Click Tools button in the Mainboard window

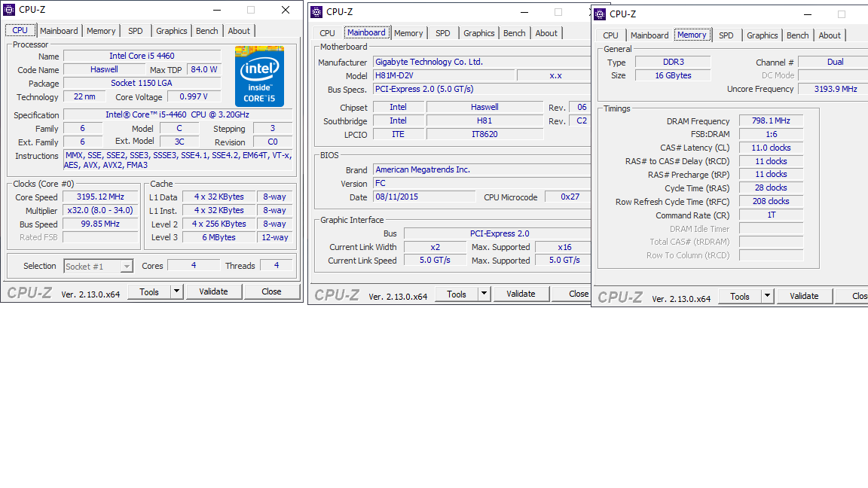[456, 294]
